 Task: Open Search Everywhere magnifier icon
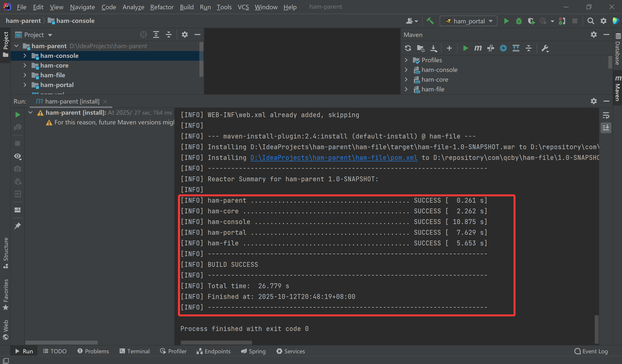[590, 21]
